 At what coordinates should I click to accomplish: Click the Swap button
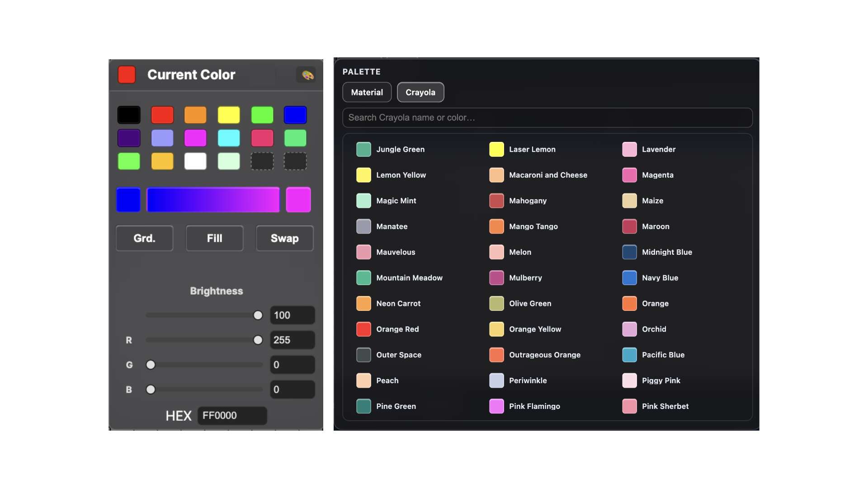284,238
